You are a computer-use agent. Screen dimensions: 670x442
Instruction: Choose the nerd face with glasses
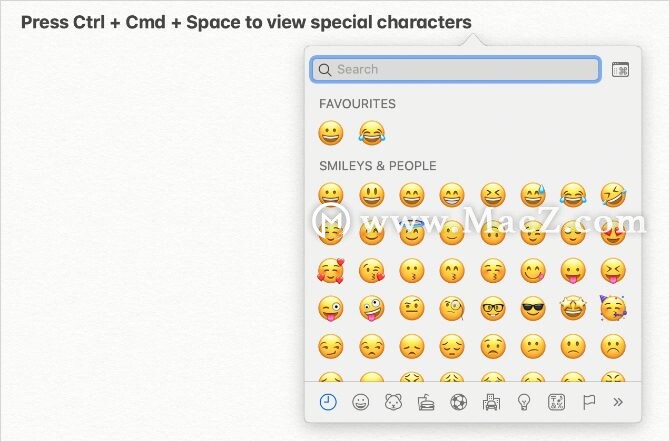click(493, 308)
